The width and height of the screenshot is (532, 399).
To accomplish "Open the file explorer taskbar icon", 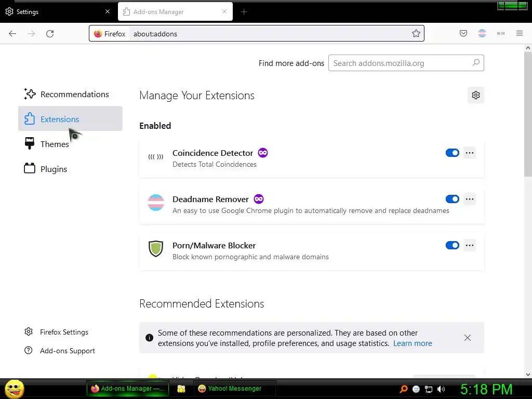I will pos(181,389).
